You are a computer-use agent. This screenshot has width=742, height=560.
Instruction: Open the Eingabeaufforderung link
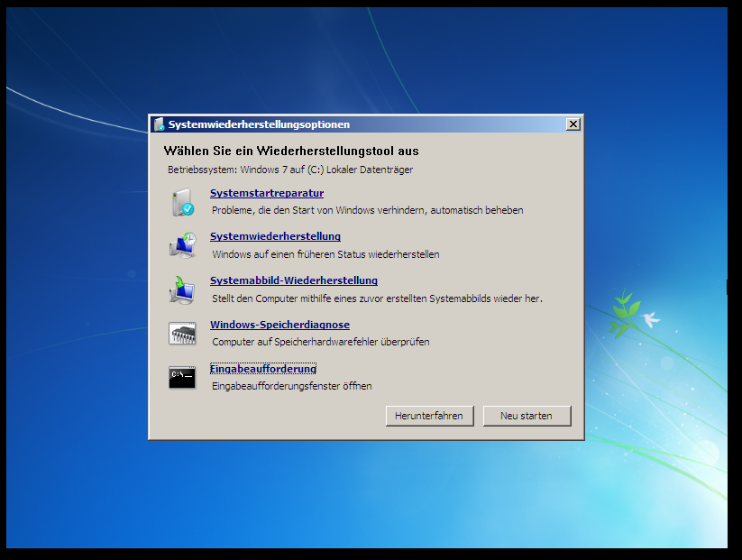[263, 369]
